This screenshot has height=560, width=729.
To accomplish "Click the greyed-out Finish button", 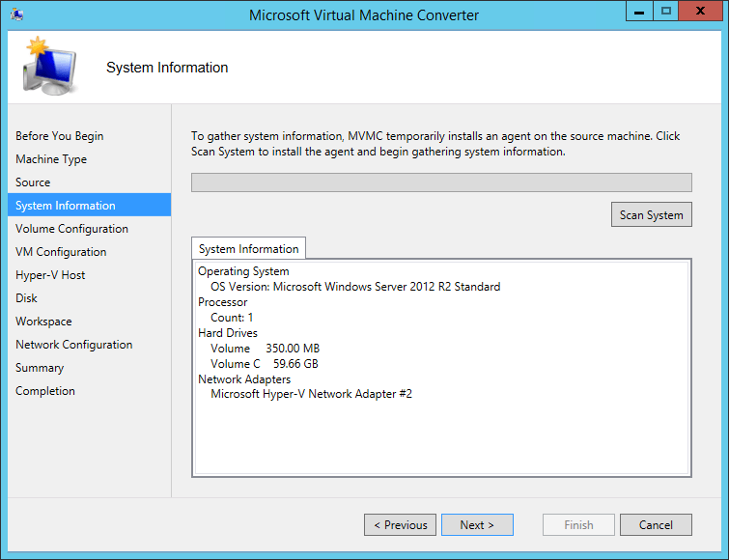I will click(x=578, y=524).
